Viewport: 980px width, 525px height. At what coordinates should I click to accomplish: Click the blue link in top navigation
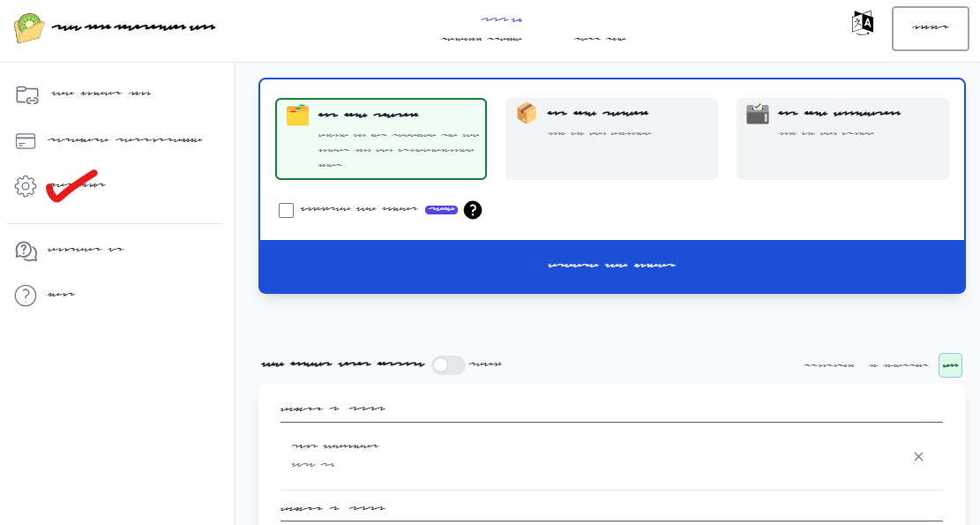(501, 19)
